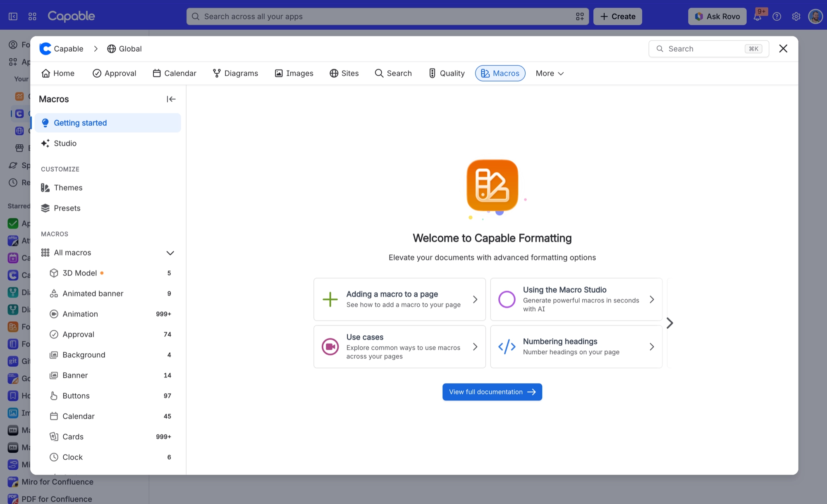This screenshot has width=827, height=504.
Task: Open the Numbering headings card
Action: tap(576, 347)
